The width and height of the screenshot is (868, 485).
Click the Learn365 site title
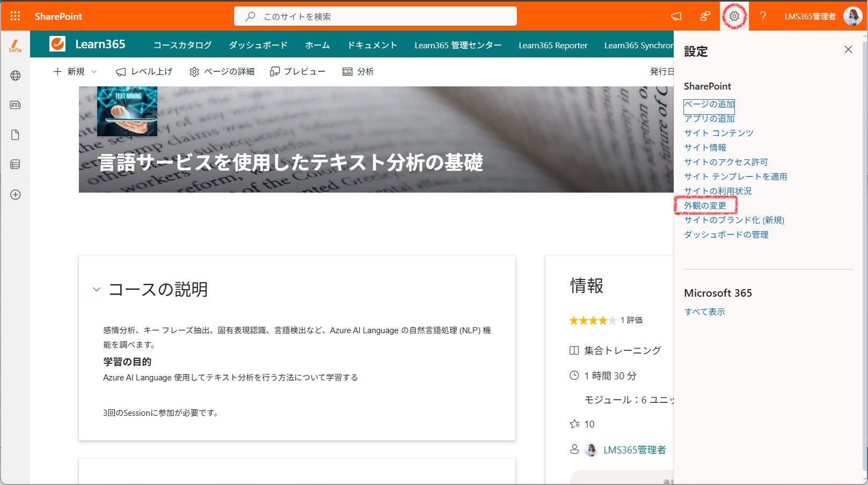[x=100, y=44]
